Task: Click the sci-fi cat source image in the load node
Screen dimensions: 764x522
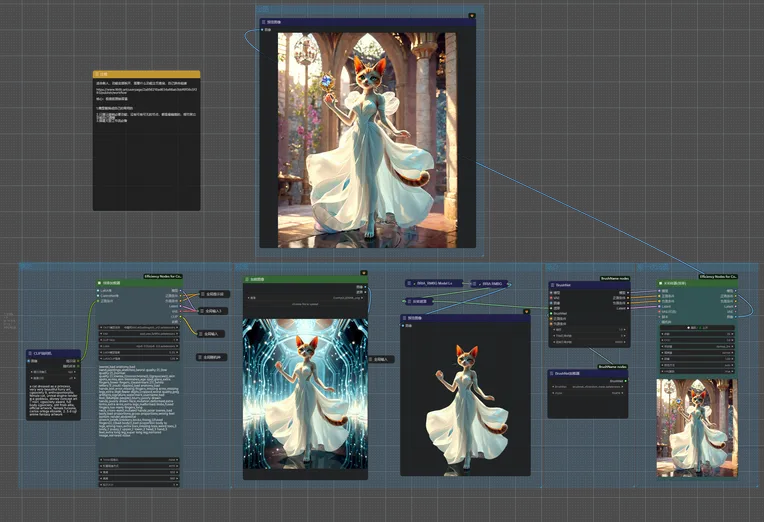Action: 306,394
